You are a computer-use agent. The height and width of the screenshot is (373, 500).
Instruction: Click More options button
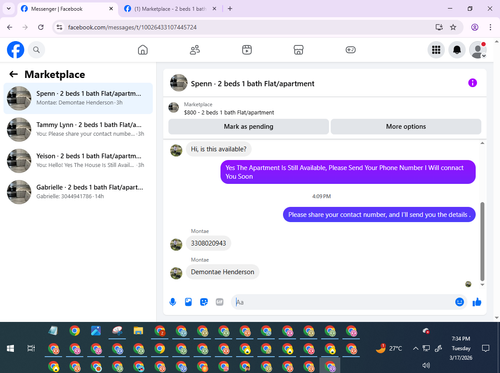[x=406, y=127]
